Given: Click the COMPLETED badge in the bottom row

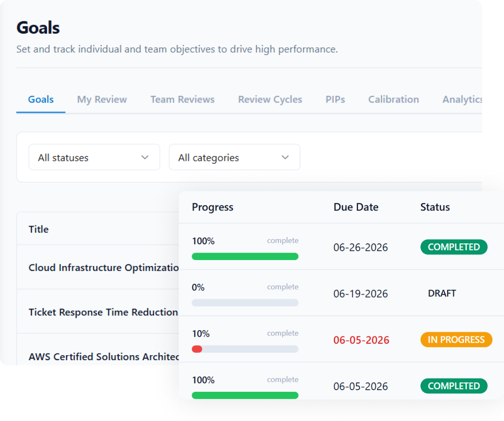Looking at the screenshot, I should (x=454, y=386).
